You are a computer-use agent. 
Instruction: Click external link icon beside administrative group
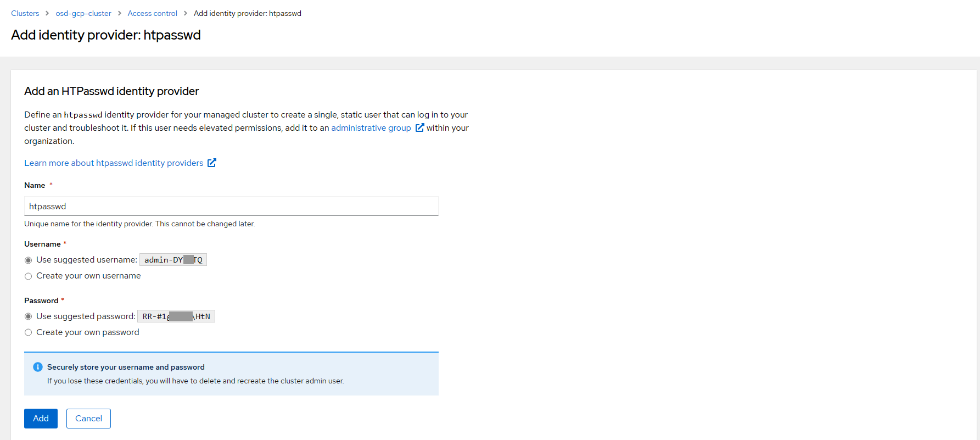(x=420, y=127)
